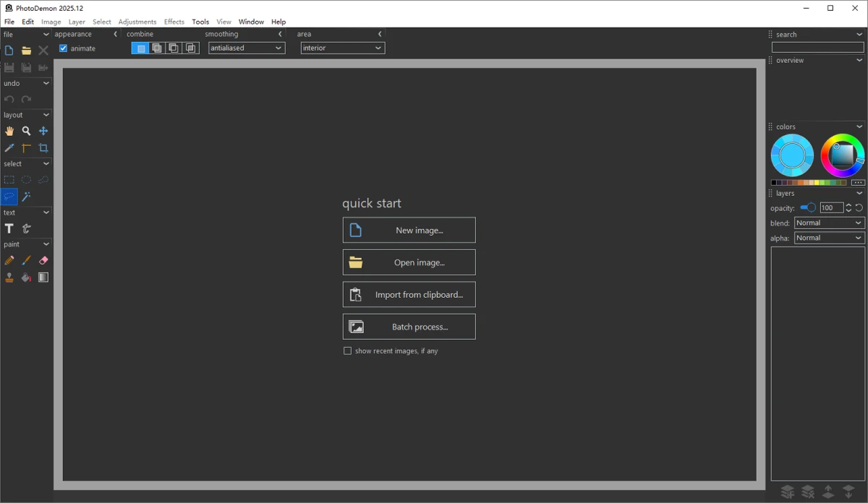Enable show recent images checkbox
The height and width of the screenshot is (503, 868).
click(347, 351)
